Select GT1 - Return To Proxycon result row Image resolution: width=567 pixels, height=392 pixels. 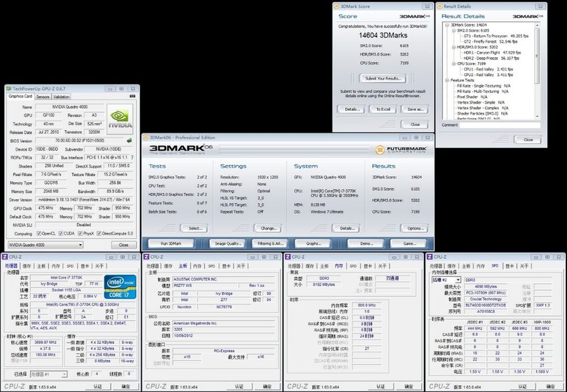[496, 36]
